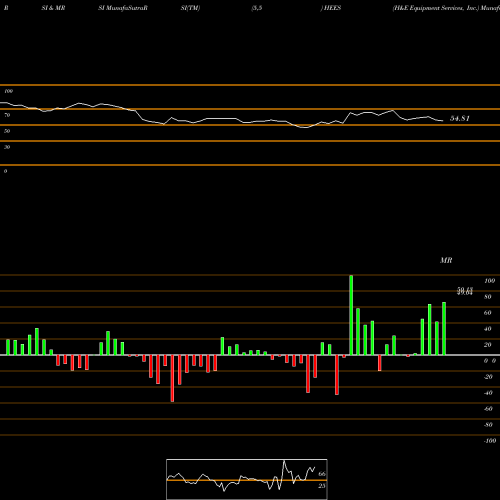The width and height of the screenshot is (500, 500).
Task: Click the '(5,5' parameter text in header
Action: (257, 8)
